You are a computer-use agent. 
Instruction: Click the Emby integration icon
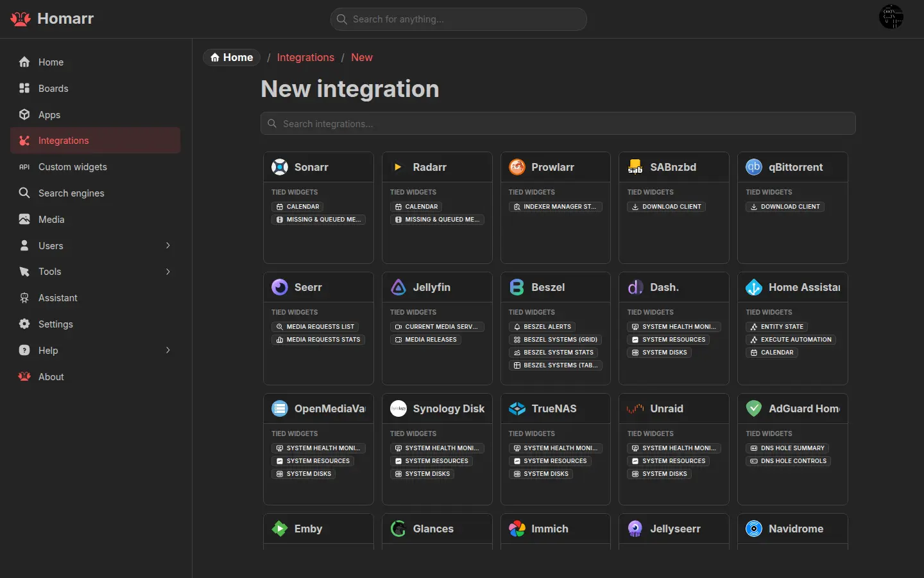tap(280, 529)
